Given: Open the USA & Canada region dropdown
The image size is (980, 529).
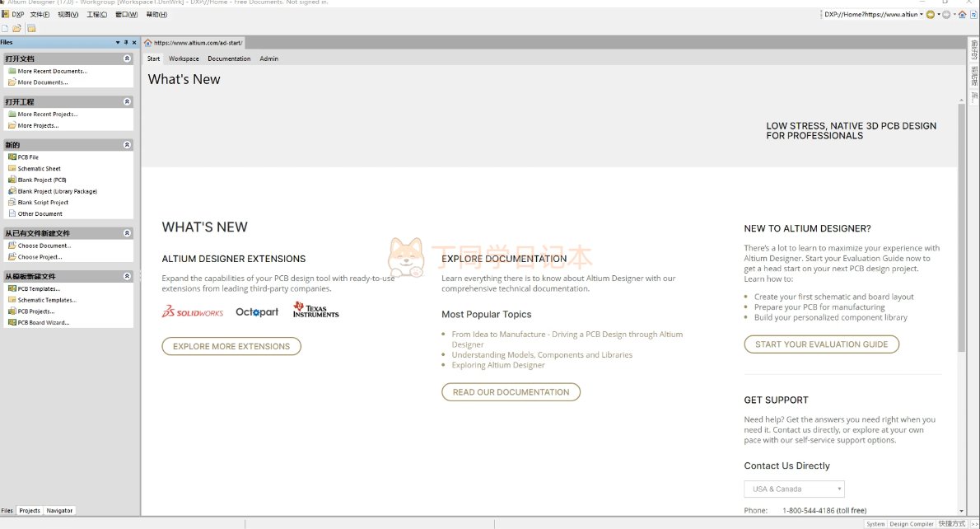Looking at the screenshot, I should pyautogui.click(x=795, y=489).
